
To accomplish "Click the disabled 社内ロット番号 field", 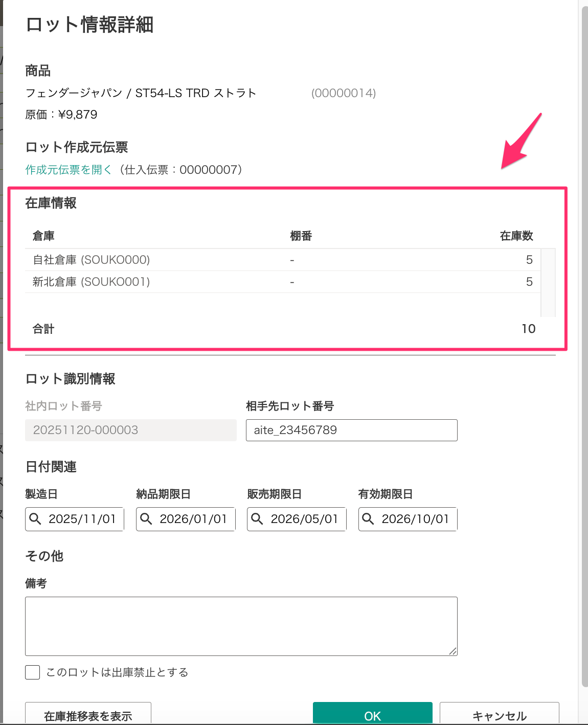I will click(x=131, y=430).
